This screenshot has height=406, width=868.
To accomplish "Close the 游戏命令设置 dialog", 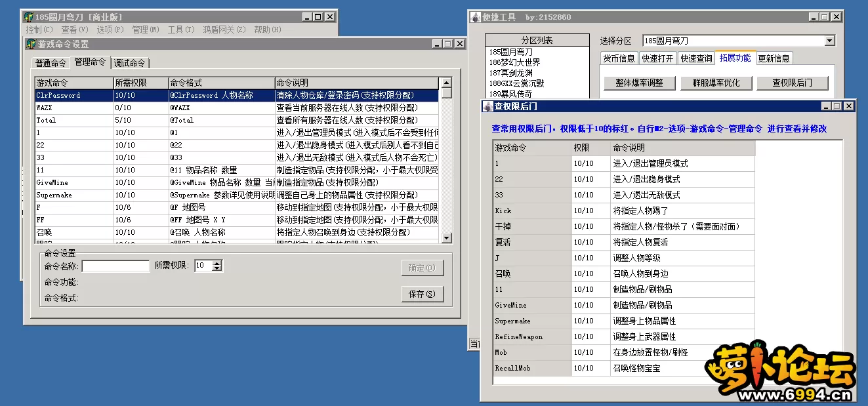I will [459, 44].
